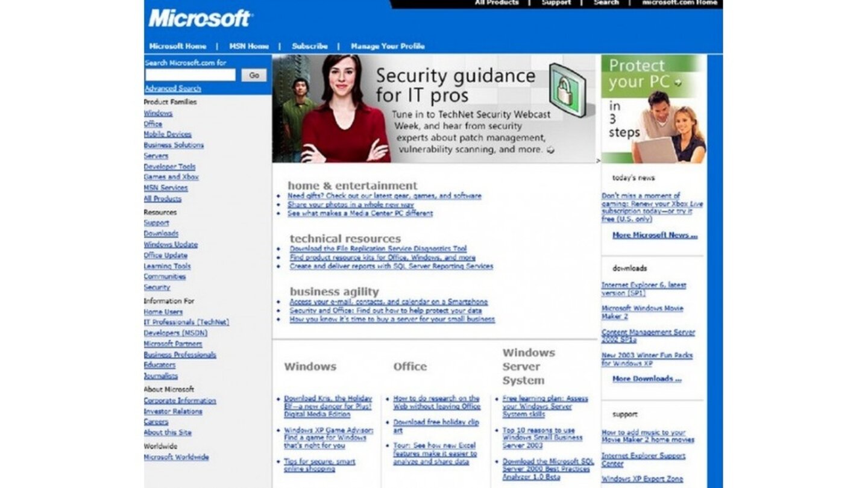Open the Office product family link in sidebar
The image size is (868, 488).
pos(153,124)
